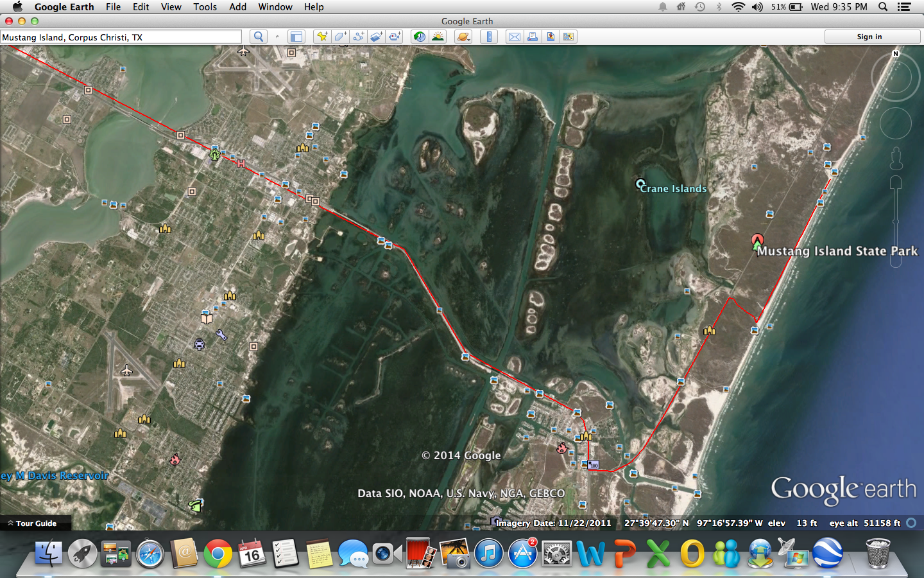Click the volume icon in menu bar
Image resolution: width=924 pixels, height=578 pixels.
pos(757,6)
